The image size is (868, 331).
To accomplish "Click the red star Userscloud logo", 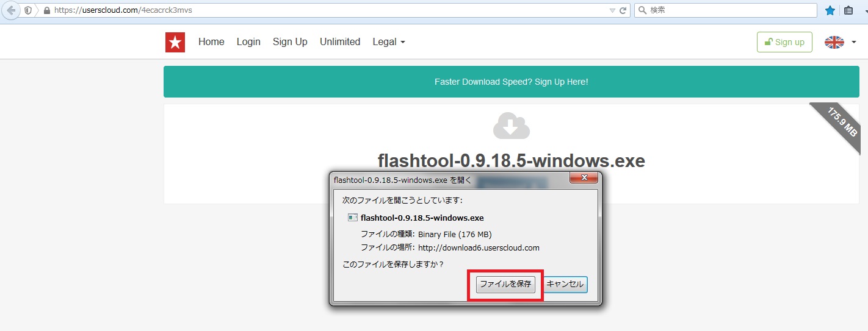I will pos(175,42).
